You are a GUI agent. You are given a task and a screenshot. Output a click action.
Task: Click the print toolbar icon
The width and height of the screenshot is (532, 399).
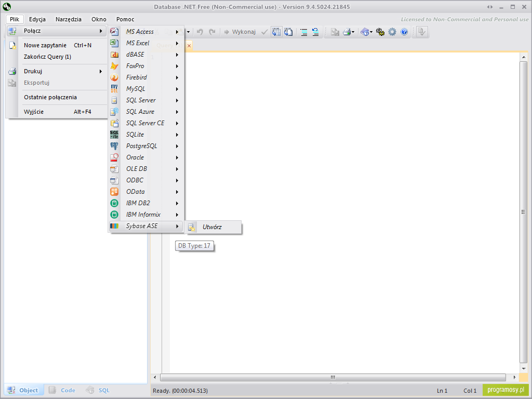click(x=347, y=32)
